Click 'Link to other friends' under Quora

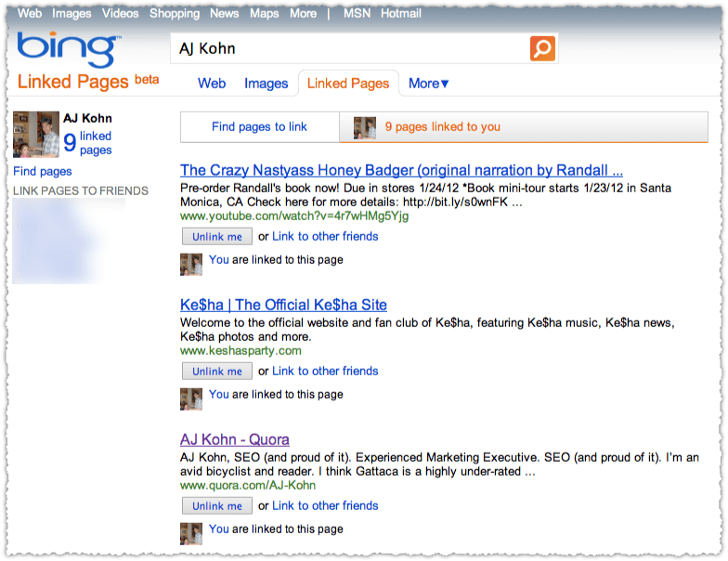[325, 505]
